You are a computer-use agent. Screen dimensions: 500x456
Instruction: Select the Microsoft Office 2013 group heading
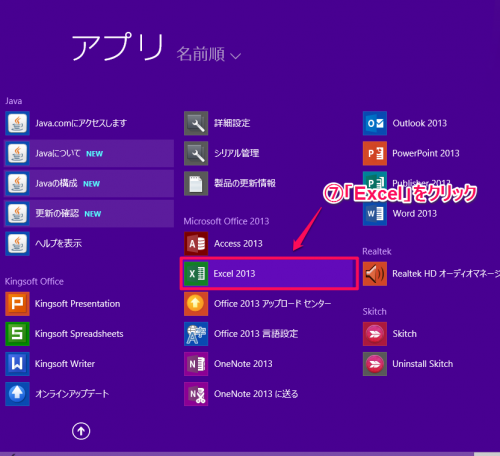226,221
